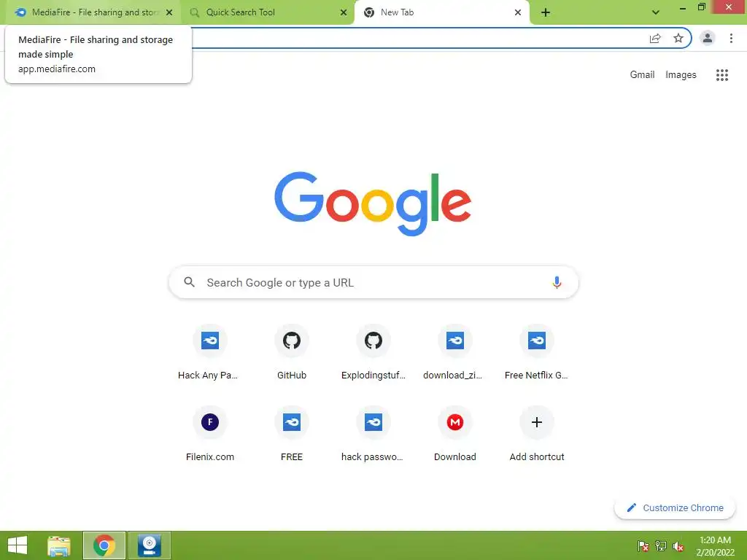747x560 pixels.
Task: Focus the Search Google or type a URL box
Action: [x=373, y=282]
